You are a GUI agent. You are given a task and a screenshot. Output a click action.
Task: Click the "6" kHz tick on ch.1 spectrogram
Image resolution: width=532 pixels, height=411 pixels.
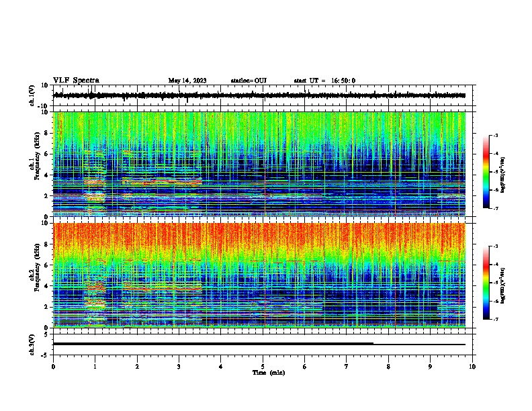(46, 154)
